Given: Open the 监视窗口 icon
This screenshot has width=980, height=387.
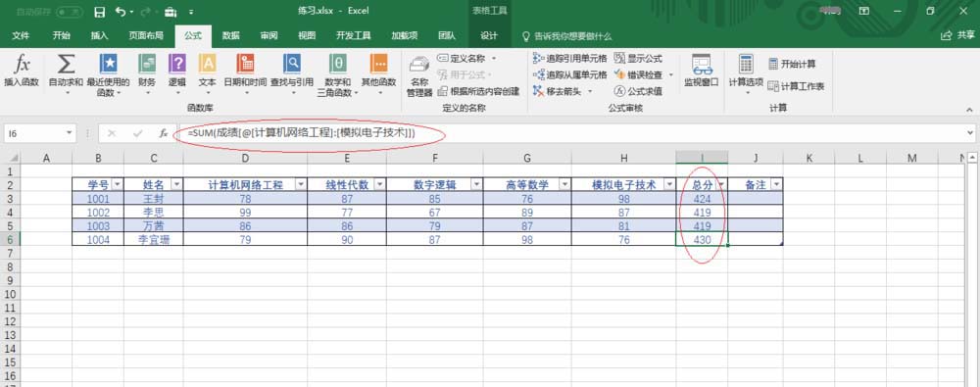Looking at the screenshot, I should [702, 65].
